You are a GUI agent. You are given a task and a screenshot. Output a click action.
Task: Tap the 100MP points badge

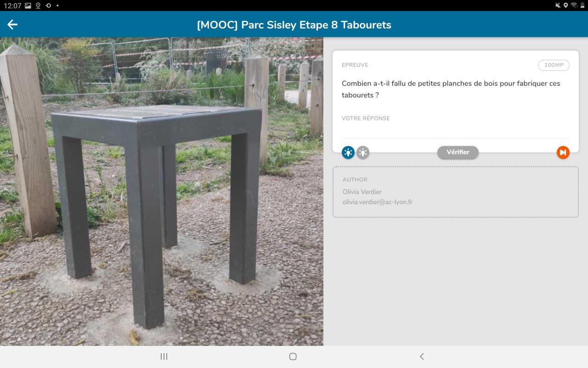pos(554,65)
